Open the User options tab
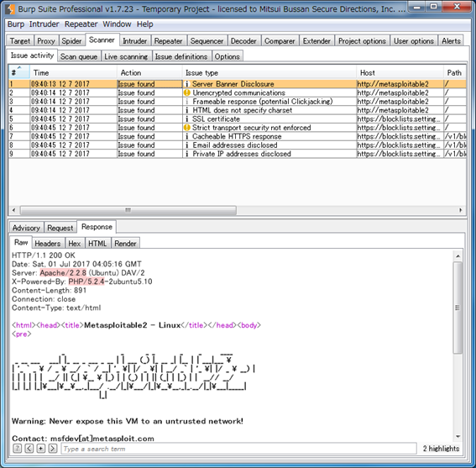The height and width of the screenshot is (468, 476). tap(414, 40)
